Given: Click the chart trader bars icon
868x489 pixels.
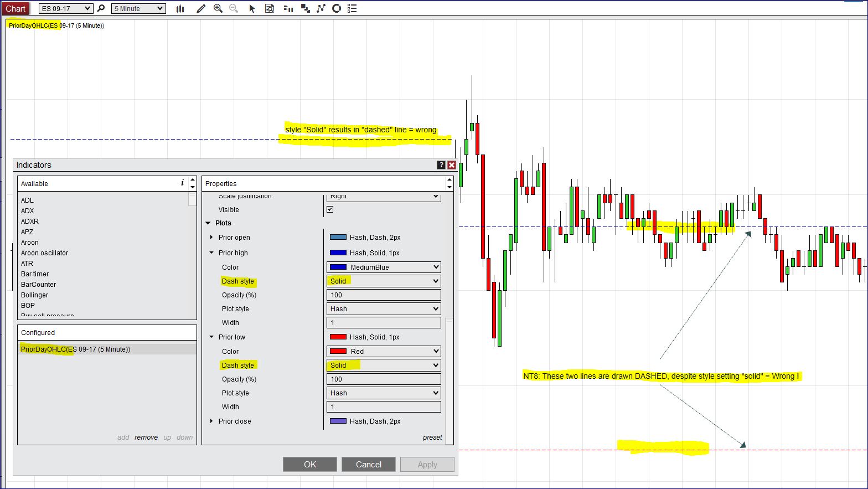Looking at the screenshot, I should [x=288, y=8].
